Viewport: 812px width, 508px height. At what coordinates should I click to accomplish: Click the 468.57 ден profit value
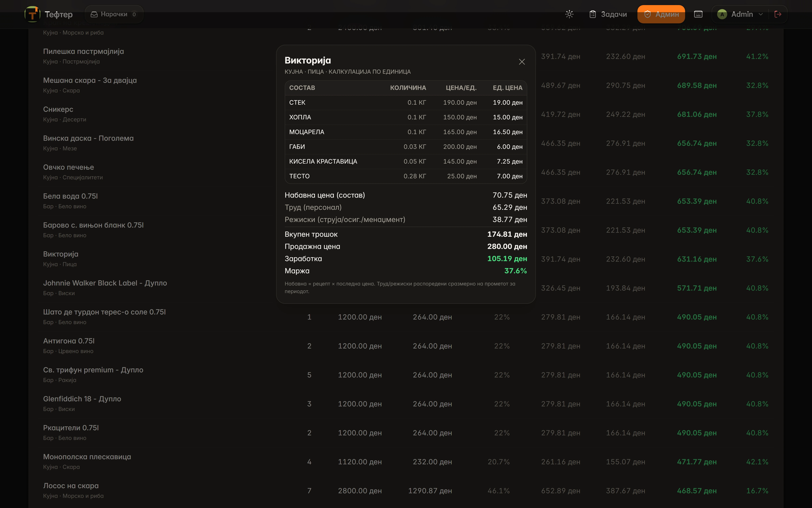(x=697, y=491)
